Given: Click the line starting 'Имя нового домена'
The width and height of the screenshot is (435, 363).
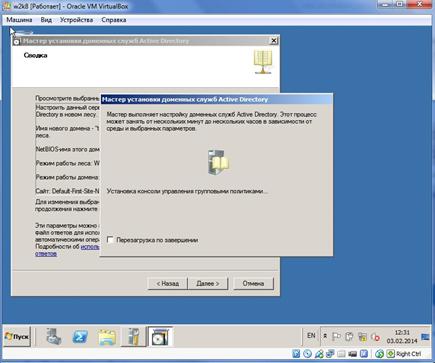Looking at the screenshot, I should [x=67, y=128].
